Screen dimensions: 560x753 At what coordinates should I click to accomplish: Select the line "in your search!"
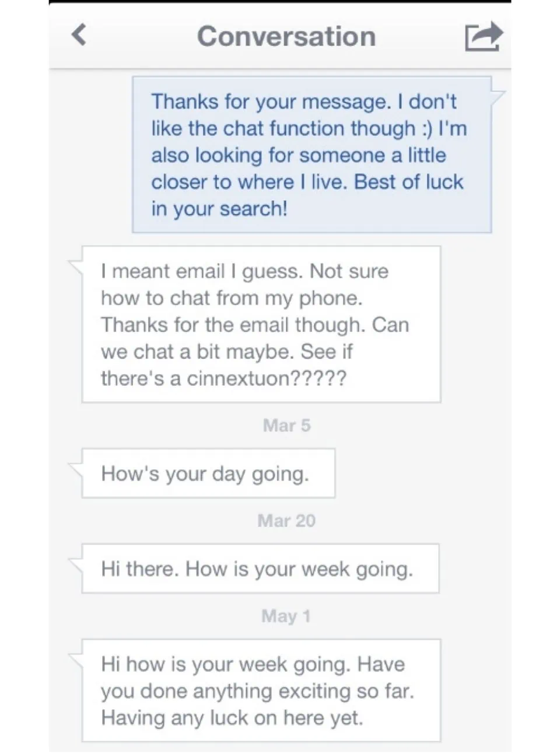[x=219, y=209]
